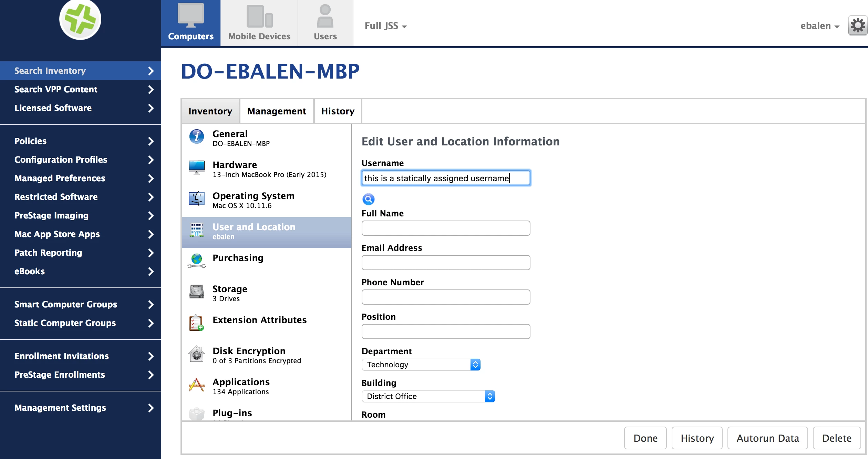Expand Search VPP Content arrow
Screen dimensions: 868x459
[x=151, y=89]
